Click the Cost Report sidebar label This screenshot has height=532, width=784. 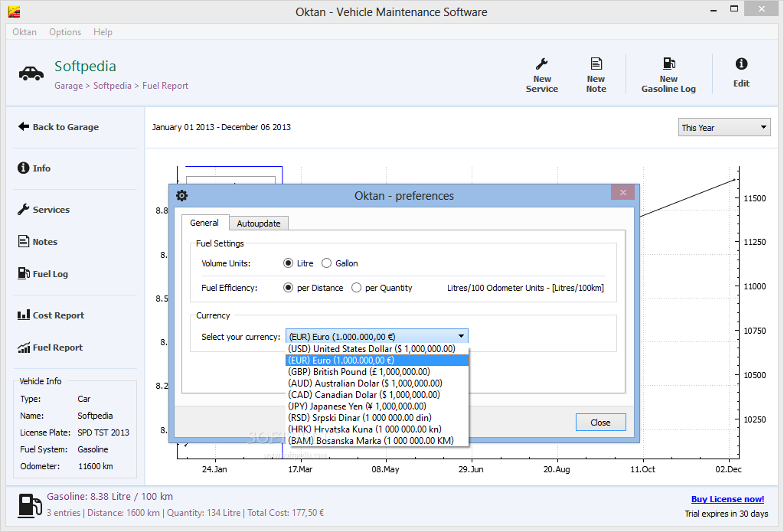(58, 315)
